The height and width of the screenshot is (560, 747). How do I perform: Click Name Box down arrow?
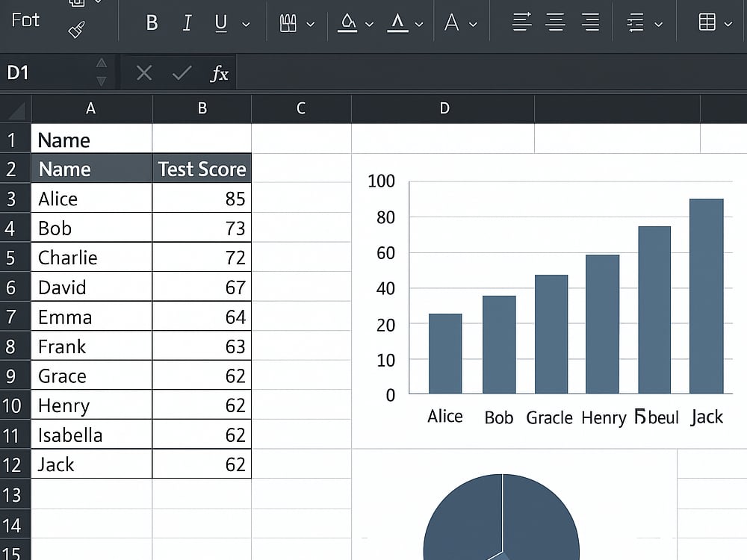pyautogui.click(x=101, y=81)
